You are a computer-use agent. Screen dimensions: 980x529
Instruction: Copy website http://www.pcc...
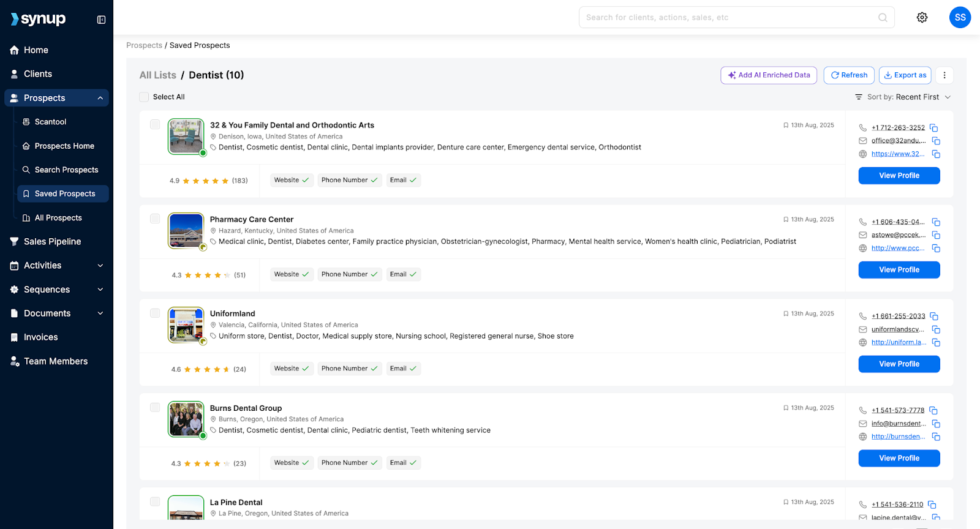936,249
